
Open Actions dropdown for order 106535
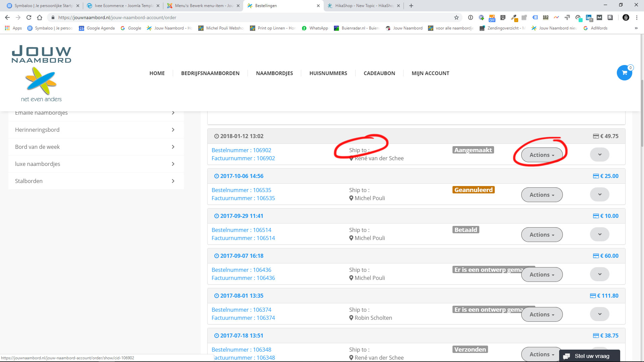tap(541, 195)
